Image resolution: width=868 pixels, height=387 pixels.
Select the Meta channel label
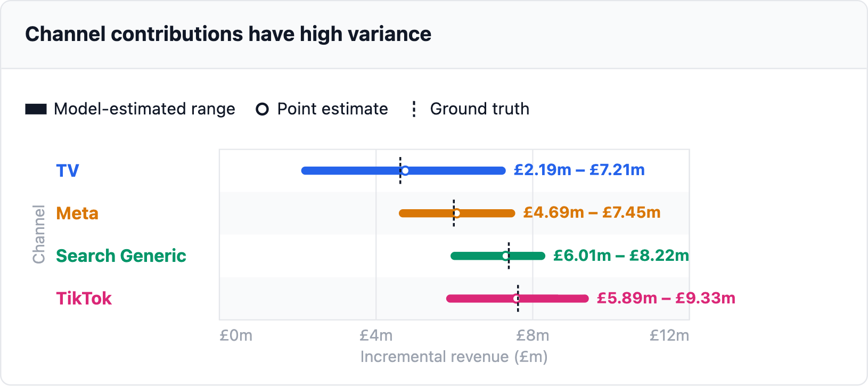[77, 213]
